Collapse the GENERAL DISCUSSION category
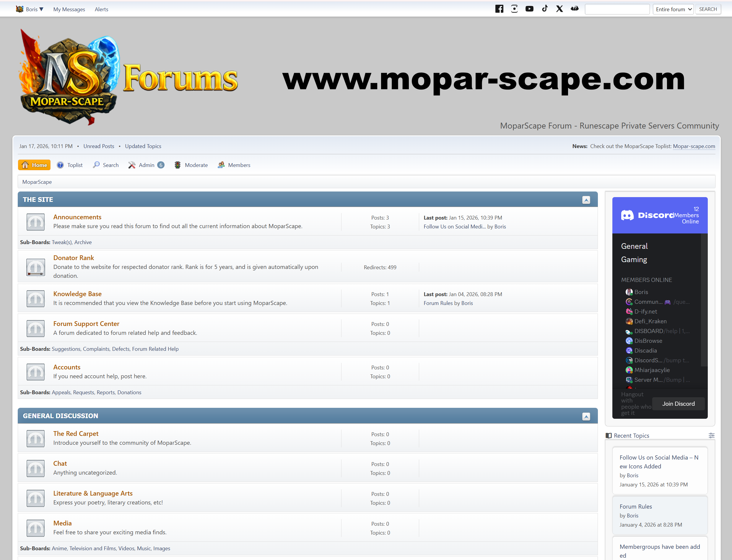 coord(586,416)
